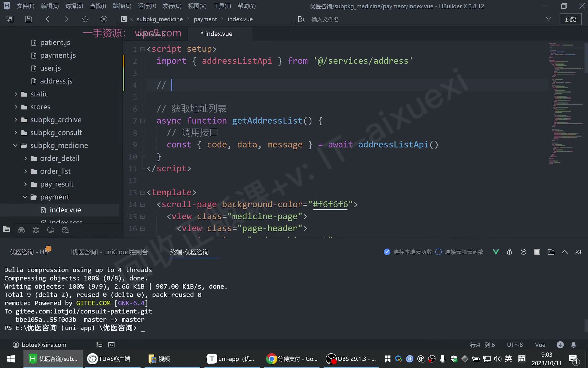Click the #f6f6f6 color value in code
The image size is (588, 368).
pos(330,204)
